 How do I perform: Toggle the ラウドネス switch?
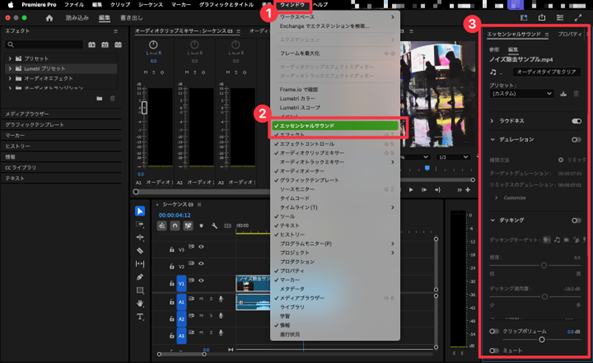tap(576, 121)
